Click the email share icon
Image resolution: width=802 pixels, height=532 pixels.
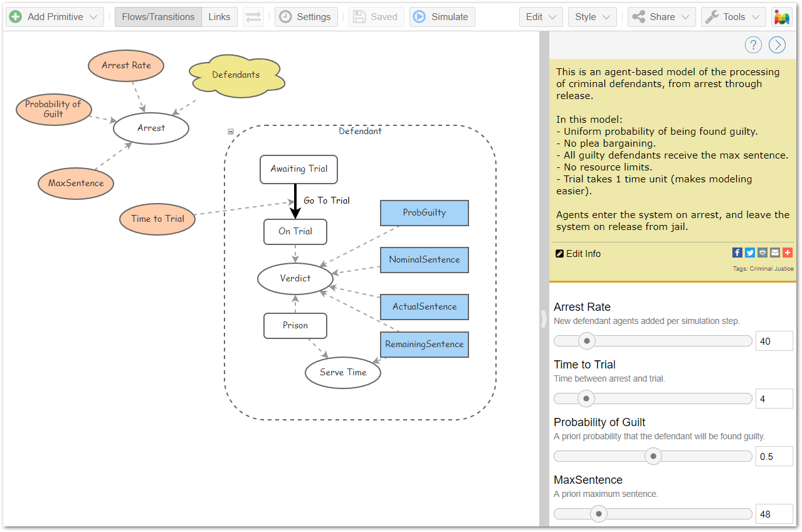(775, 253)
